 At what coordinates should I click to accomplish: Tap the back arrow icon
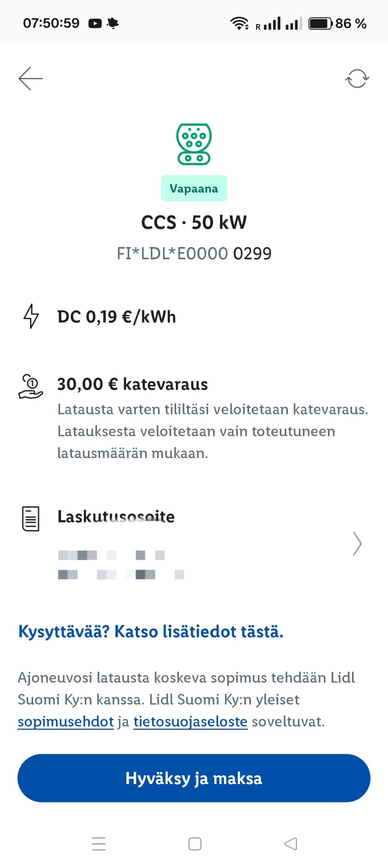[30, 78]
